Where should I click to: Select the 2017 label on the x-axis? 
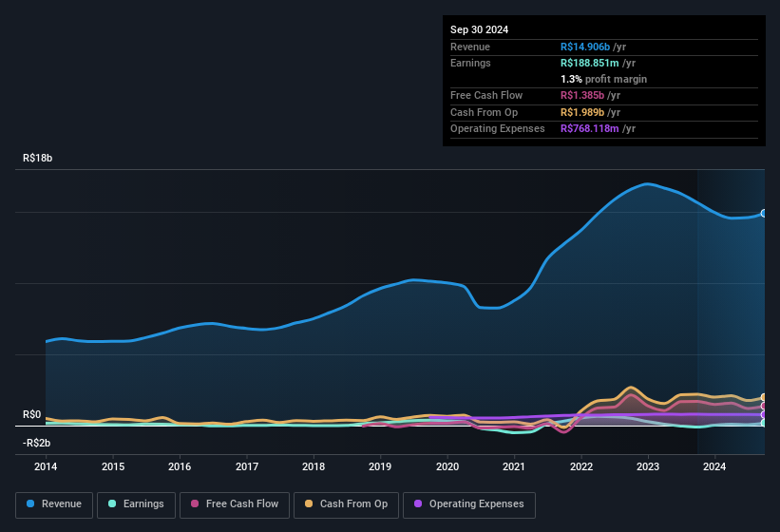[x=247, y=466]
